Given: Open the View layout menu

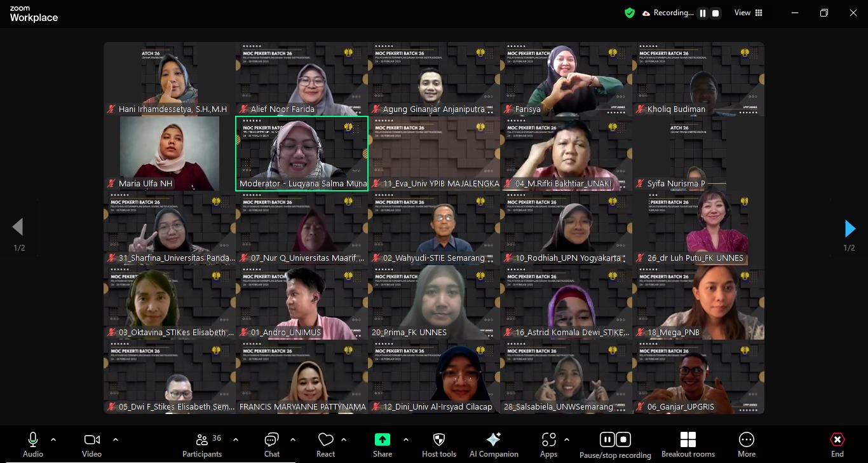Looking at the screenshot, I should click(x=748, y=13).
